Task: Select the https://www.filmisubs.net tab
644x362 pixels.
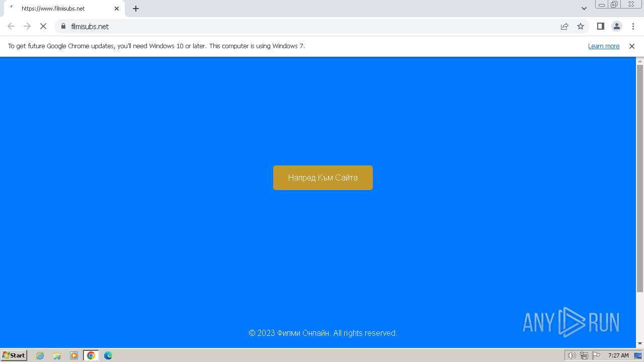Action: 64,9
